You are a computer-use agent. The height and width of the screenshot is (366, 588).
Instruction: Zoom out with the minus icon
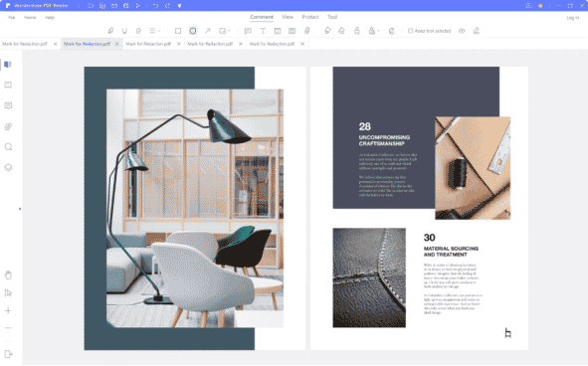8,328
